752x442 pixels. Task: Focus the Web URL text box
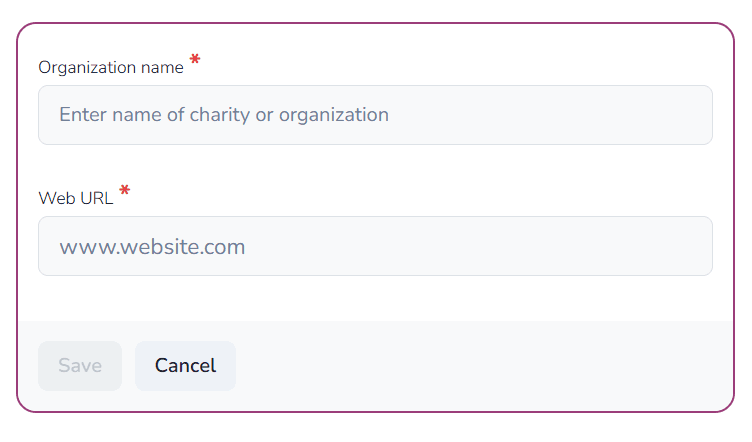coord(375,246)
